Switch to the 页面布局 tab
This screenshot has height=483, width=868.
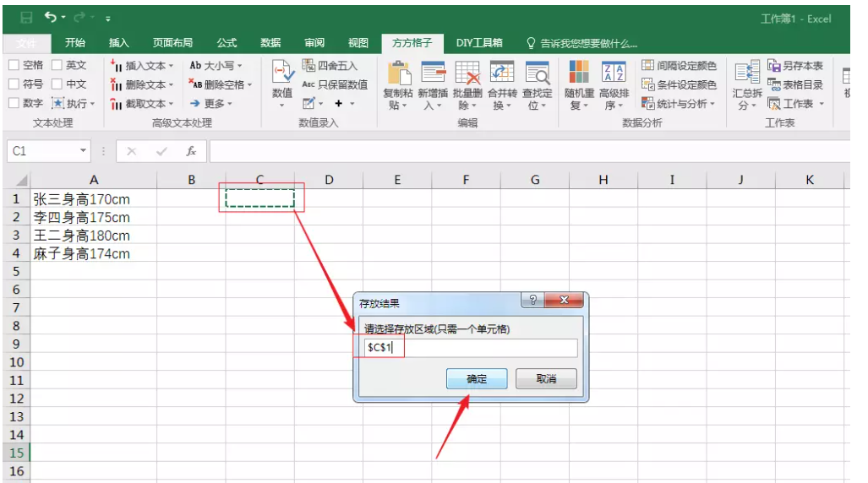pos(172,42)
